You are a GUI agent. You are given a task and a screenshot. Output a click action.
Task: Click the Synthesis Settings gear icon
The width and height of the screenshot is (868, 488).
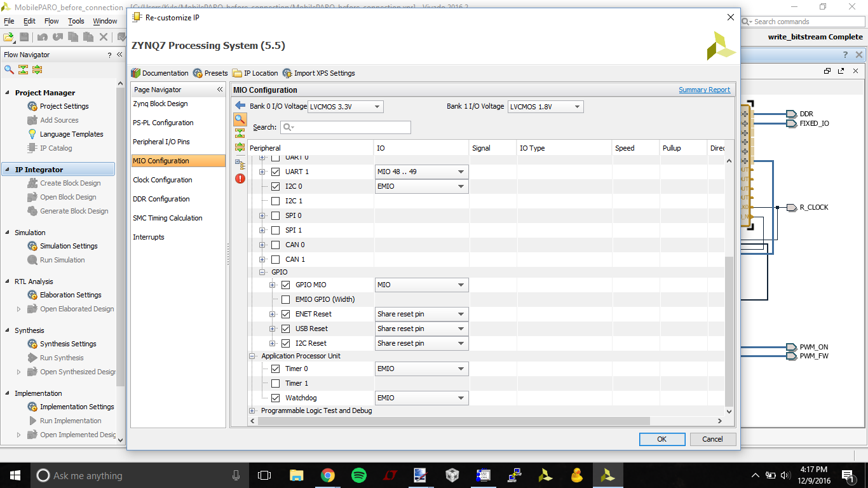[32, 344]
